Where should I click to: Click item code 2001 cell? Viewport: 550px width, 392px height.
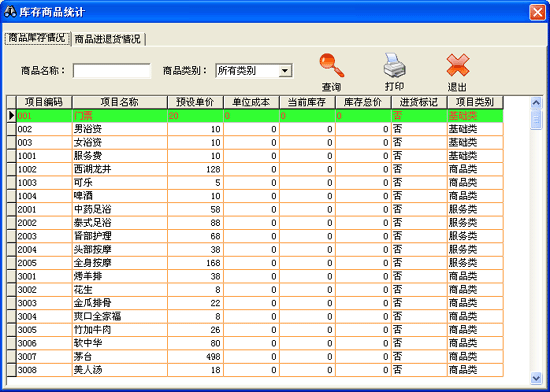(44, 209)
